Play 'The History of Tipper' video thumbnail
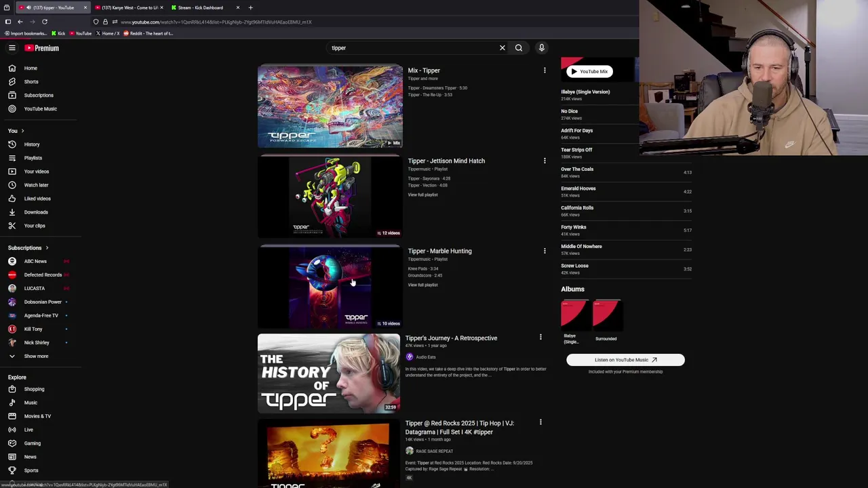 pos(329,373)
